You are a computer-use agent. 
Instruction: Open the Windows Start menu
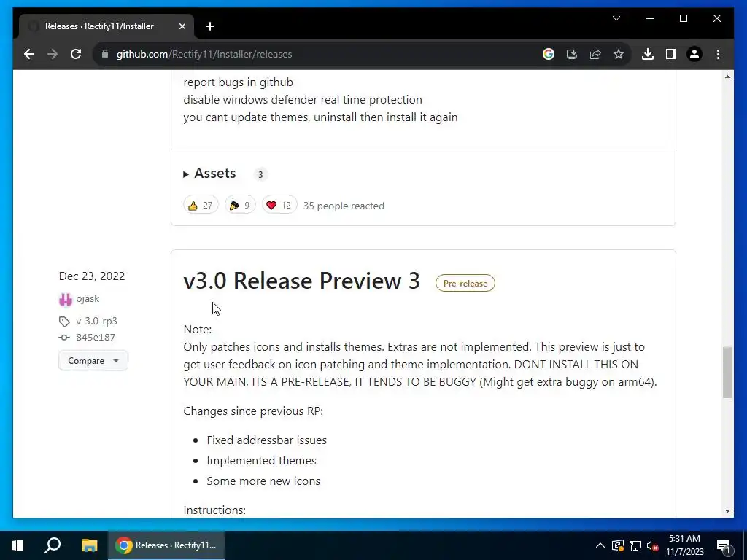(x=18, y=545)
